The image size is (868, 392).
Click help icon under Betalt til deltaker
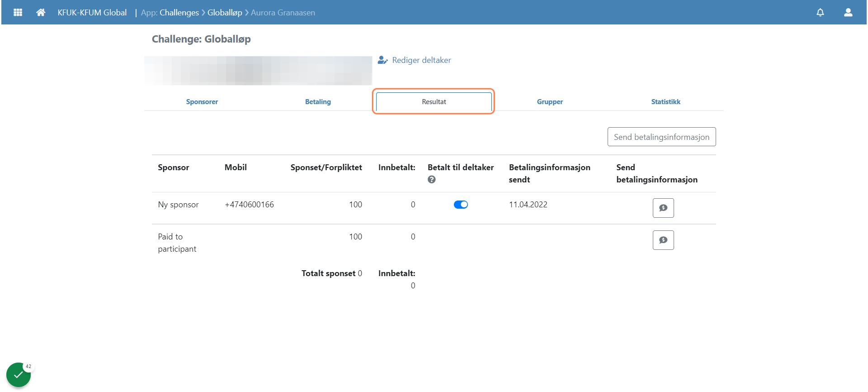click(432, 180)
